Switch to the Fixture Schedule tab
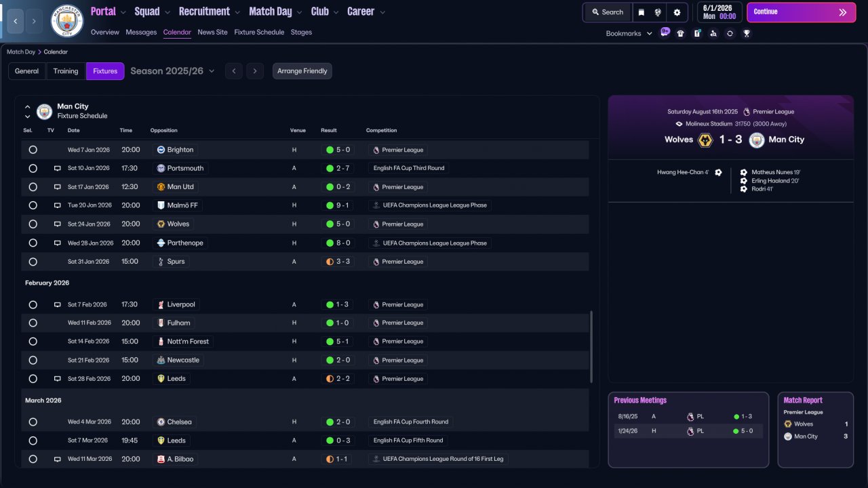The image size is (868, 488). (x=259, y=33)
